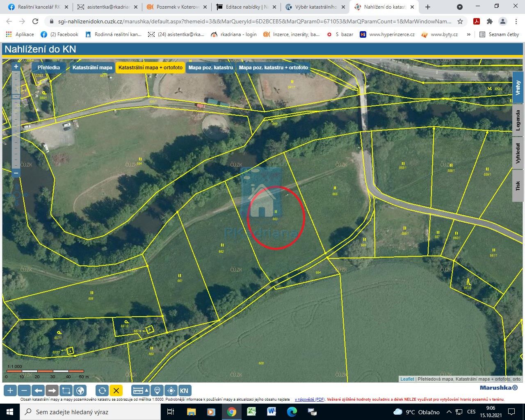Switch to Pozemek v Koterově browser tab
This screenshot has height=420, width=525.
[x=177, y=7]
